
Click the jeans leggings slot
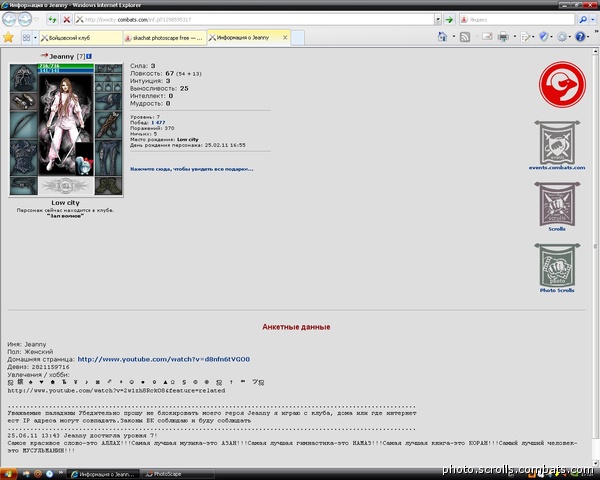coord(108,157)
